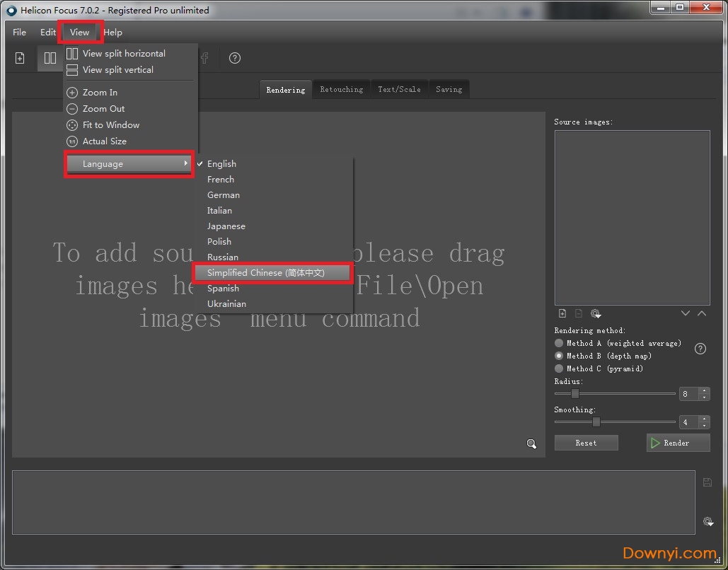This screenshot has width=728, height=570.
Task: Open help via toolbar question mark icon
Action: [x=235, y=58]
